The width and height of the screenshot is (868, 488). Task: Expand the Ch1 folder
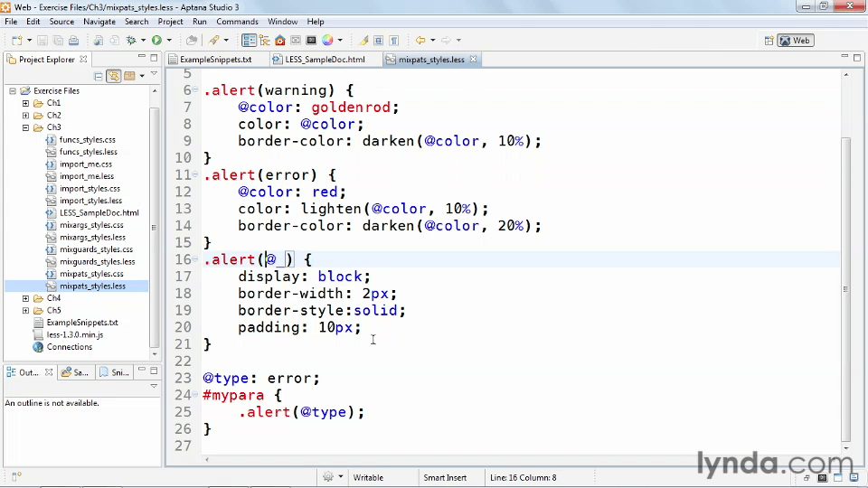point(25,103)
